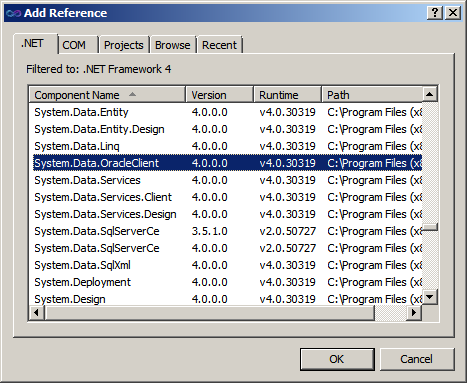
Task: Sort list by Path column header
Action: [x=372, y=95]
